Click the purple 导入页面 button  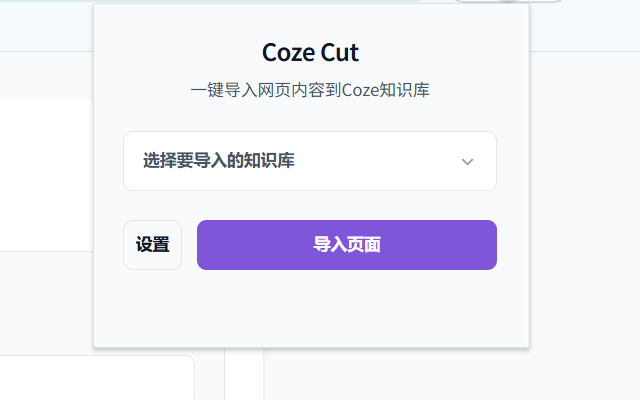[x=347, y=245]
